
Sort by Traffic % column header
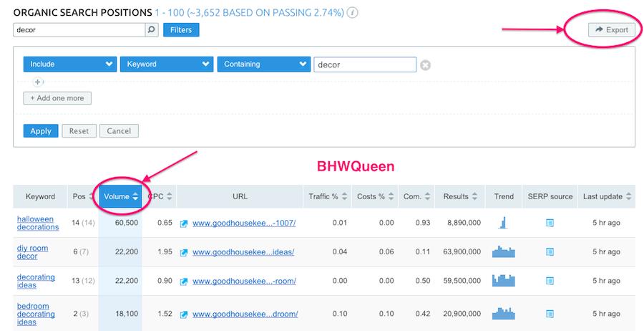click(x=328, y=197)
